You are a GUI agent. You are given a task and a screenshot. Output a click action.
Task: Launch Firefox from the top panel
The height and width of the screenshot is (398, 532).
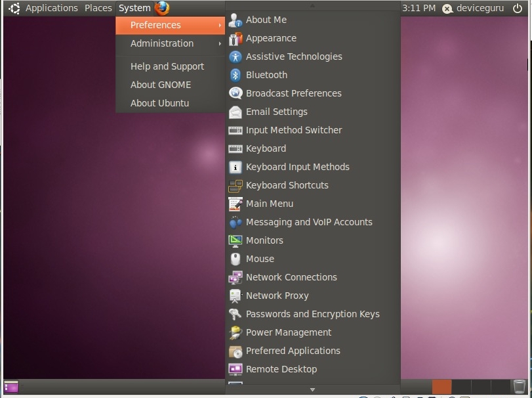pos(162,8)
